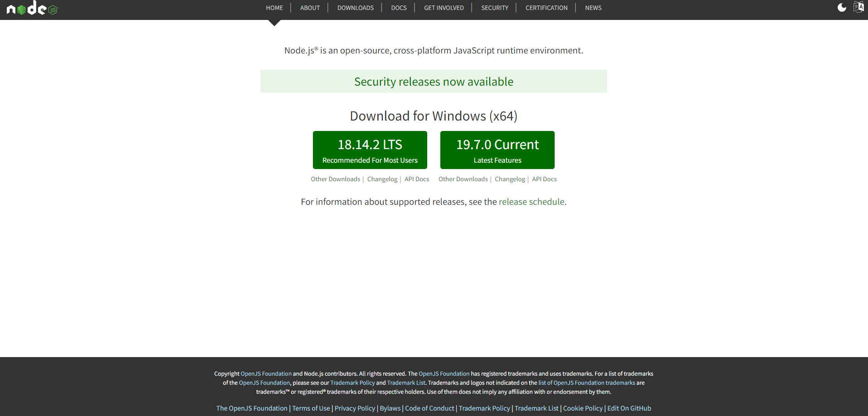
Task: Open the HOME nav item
Action: pyautogui.click(x=274, y=8)
